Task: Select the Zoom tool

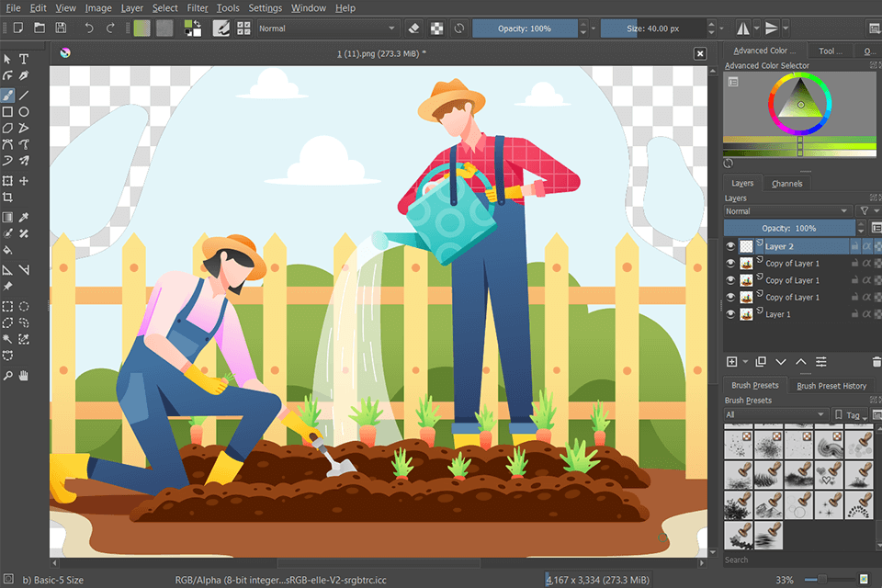Action: click(x=8, y=375)
